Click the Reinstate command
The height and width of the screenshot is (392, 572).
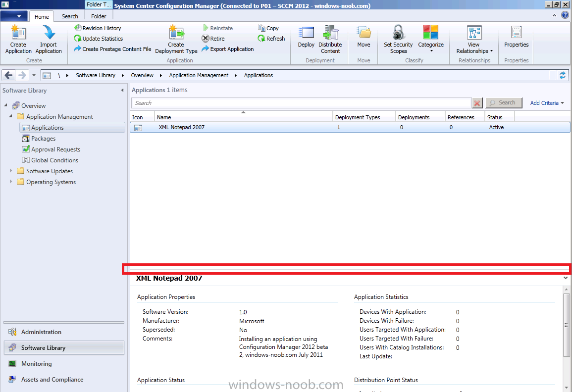coord(217,28)
